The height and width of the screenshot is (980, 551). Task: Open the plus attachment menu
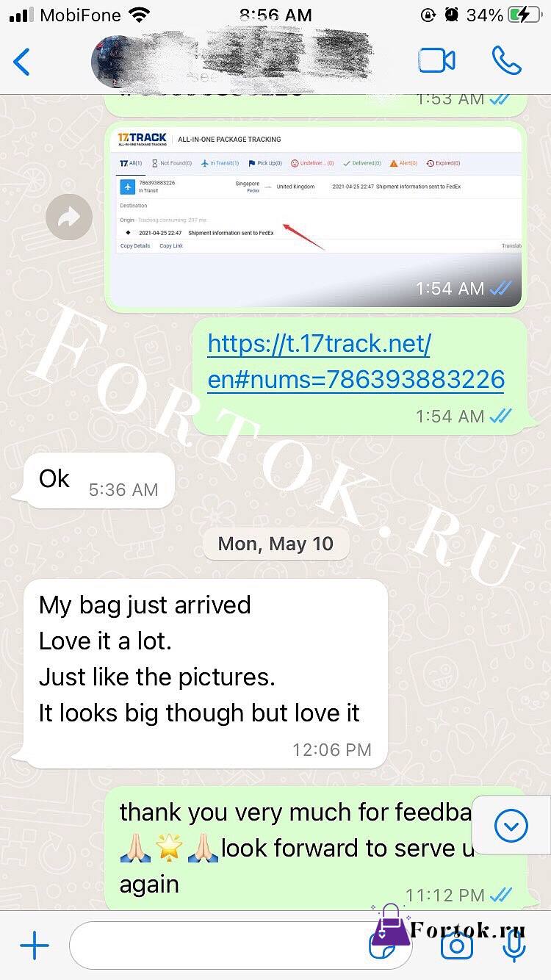[35, 946]
